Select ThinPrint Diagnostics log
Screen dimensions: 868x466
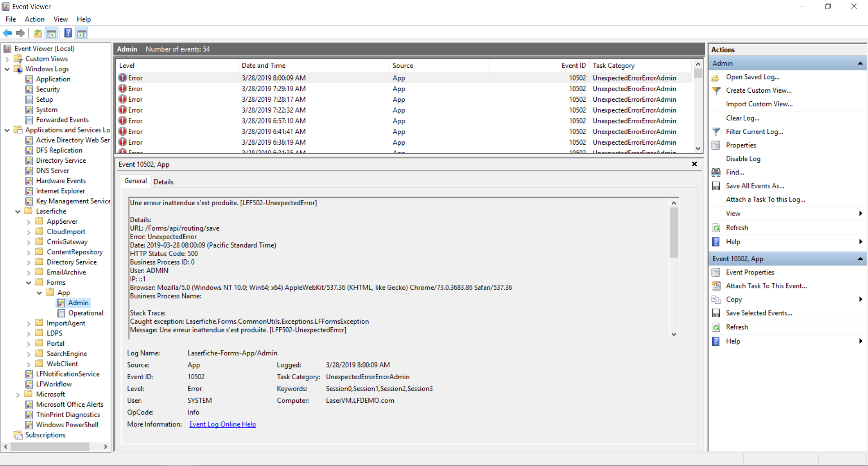click(x=68, y=415)
